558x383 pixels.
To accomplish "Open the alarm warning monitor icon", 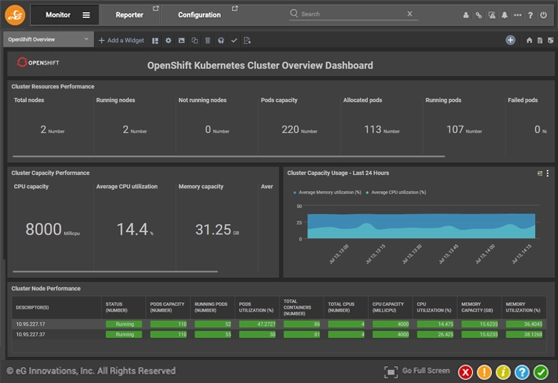I will click(x=492, y=15).
